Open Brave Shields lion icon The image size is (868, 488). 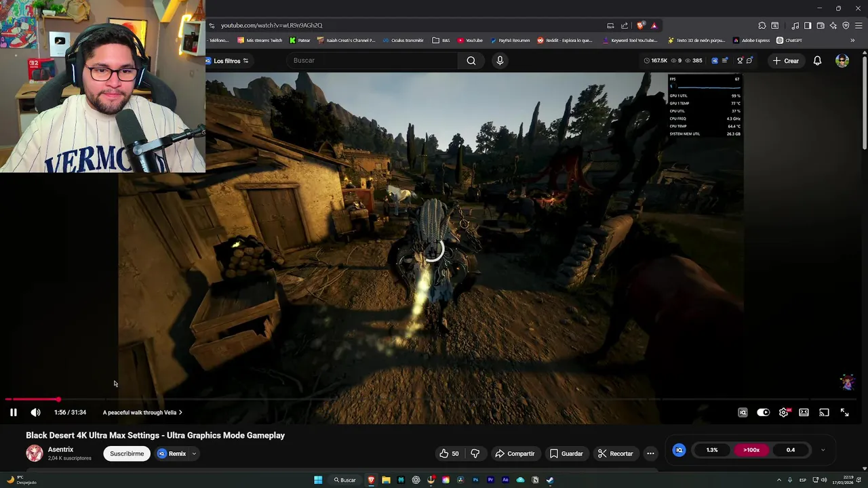click(x=640, y=26)
